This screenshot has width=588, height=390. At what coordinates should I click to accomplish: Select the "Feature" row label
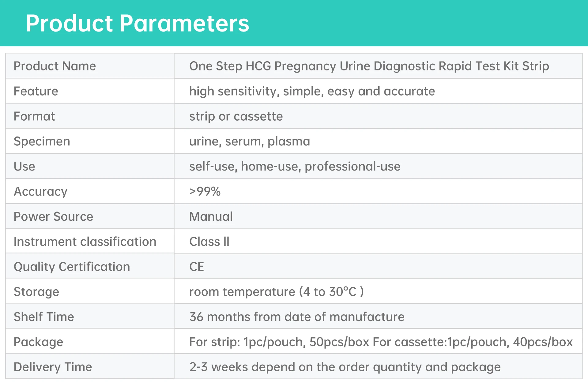pyautogui.click(x=36, y=91)
